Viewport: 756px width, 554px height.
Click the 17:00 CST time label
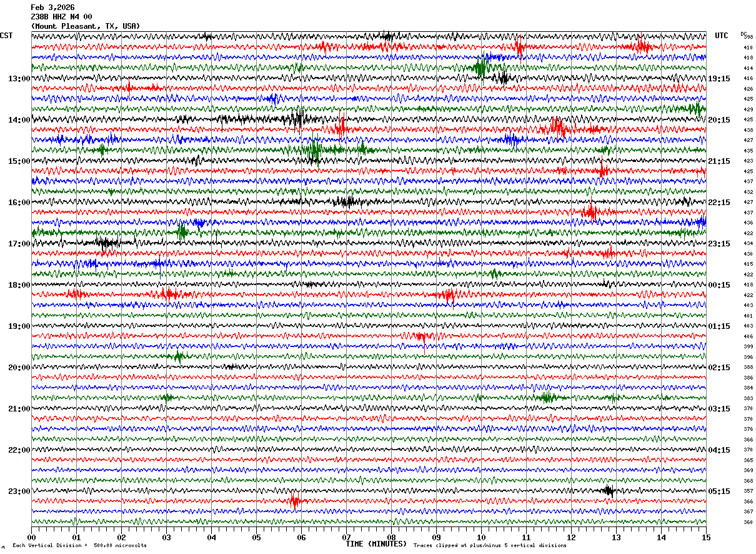coord(19,244)
